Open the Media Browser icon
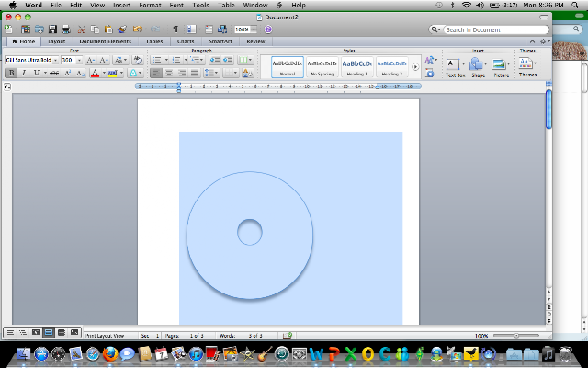588x368 pixels. point(222,29)
